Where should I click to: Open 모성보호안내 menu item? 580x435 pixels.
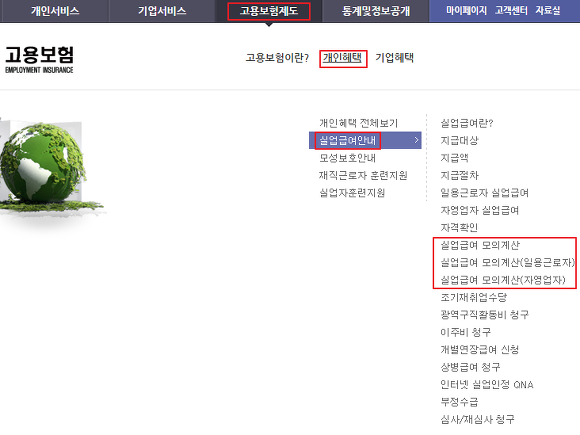click(x=347, y=158)
